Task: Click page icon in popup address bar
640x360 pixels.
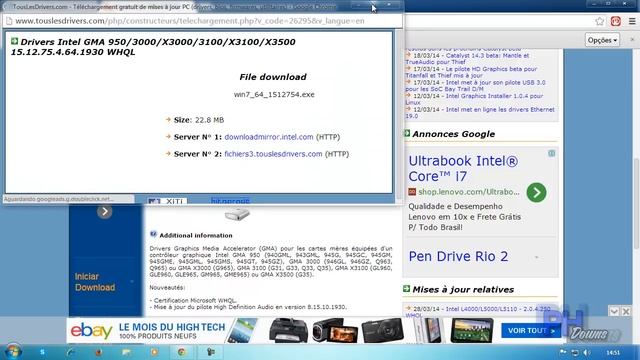Action: coord(9,21)
